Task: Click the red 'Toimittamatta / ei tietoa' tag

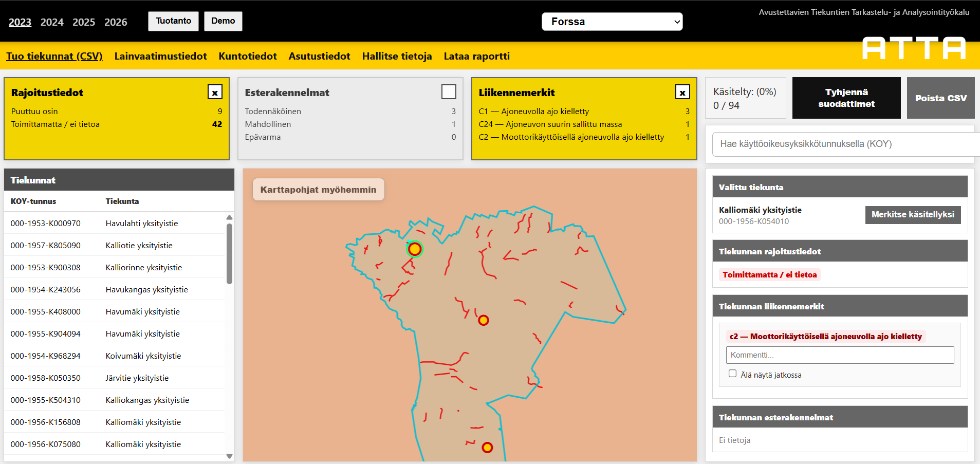Action: click(x=769, y=274)
